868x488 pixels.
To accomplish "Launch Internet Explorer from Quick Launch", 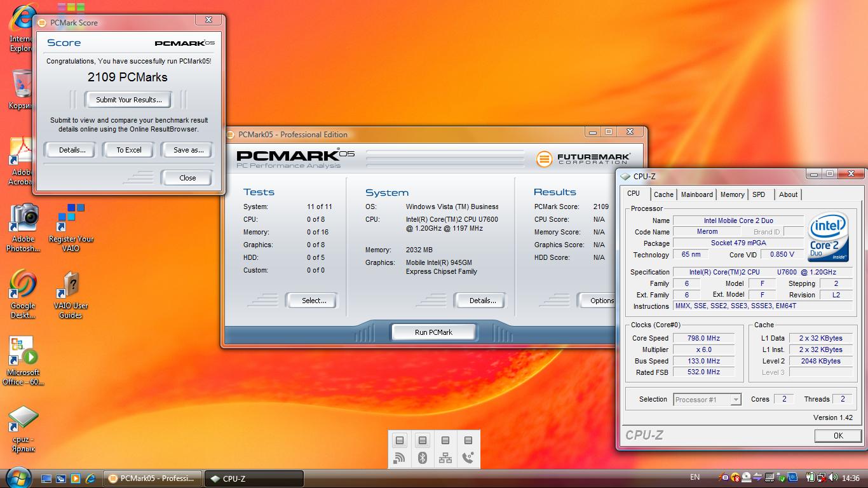I will [90, 478].
